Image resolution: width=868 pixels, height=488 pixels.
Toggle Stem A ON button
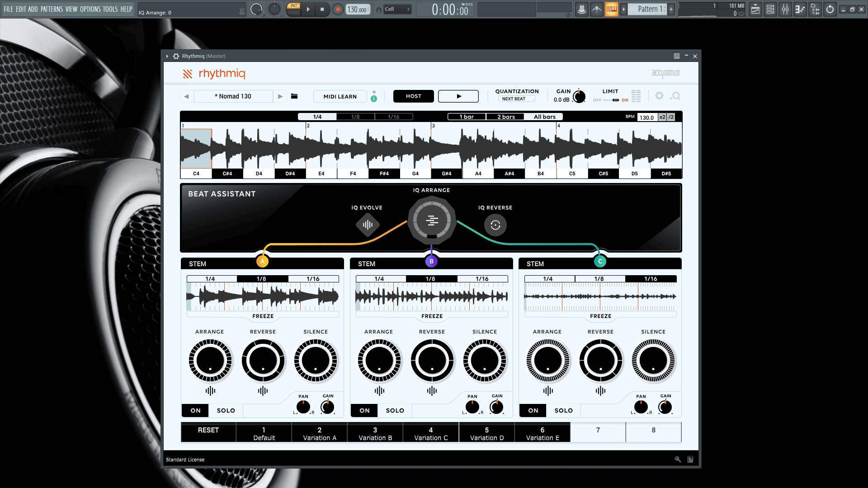[195, 410]
